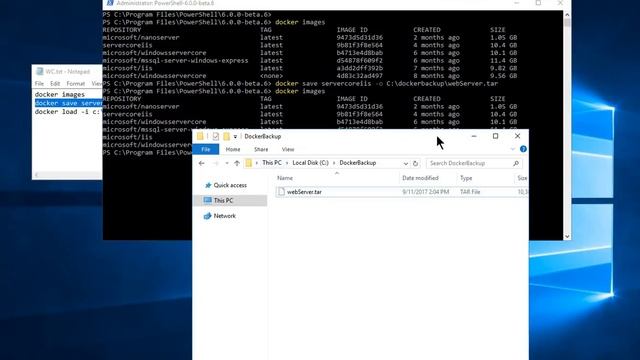640x360 pixels.
Task: Sort by the Date modified column
Action: [x=420, y=178]
